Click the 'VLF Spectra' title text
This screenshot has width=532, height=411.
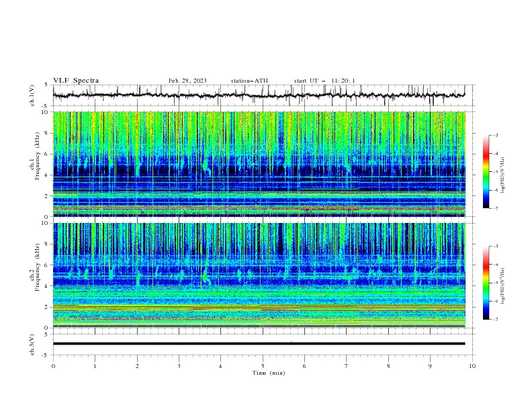coord(76,81)
